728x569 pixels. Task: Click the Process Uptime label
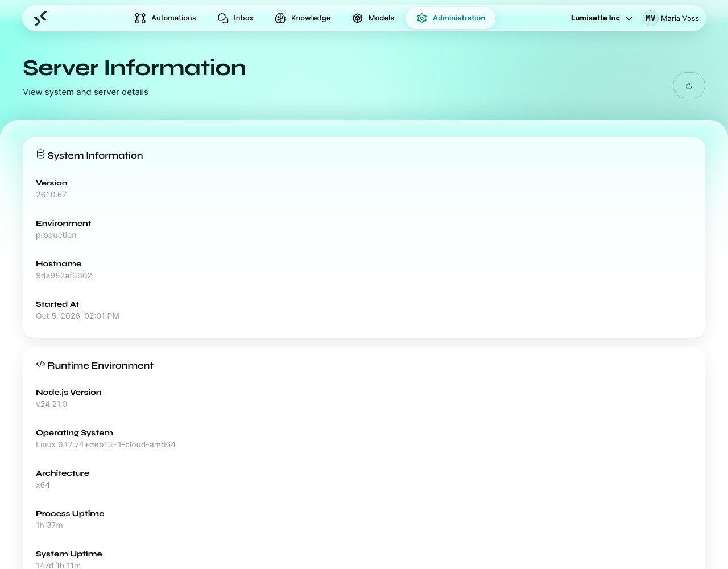click(70, 513)
